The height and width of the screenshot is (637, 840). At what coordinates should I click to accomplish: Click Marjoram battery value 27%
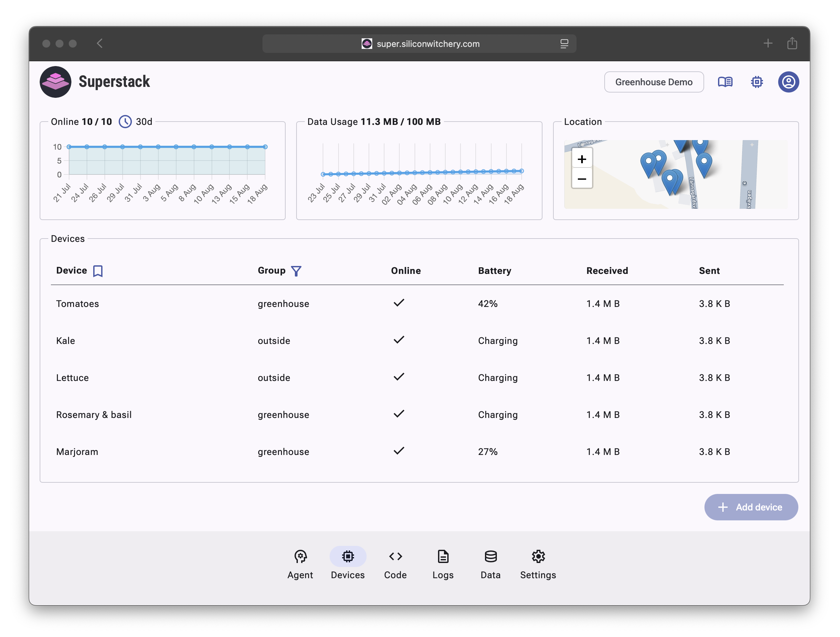(488, 452)
